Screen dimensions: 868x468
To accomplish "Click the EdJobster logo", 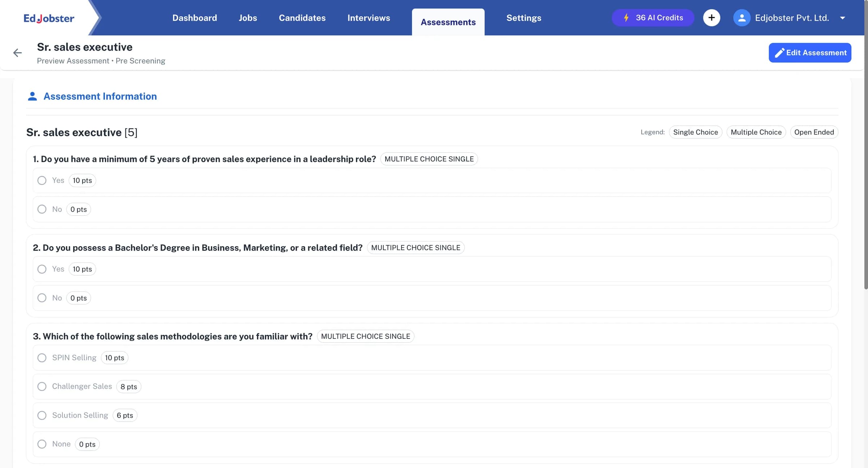I will [x=49, y=18].
